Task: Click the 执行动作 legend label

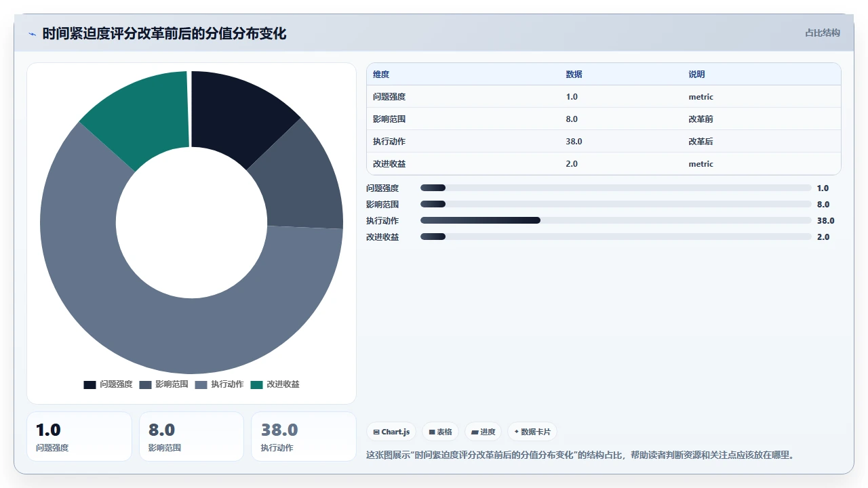Action: point(227,384)
